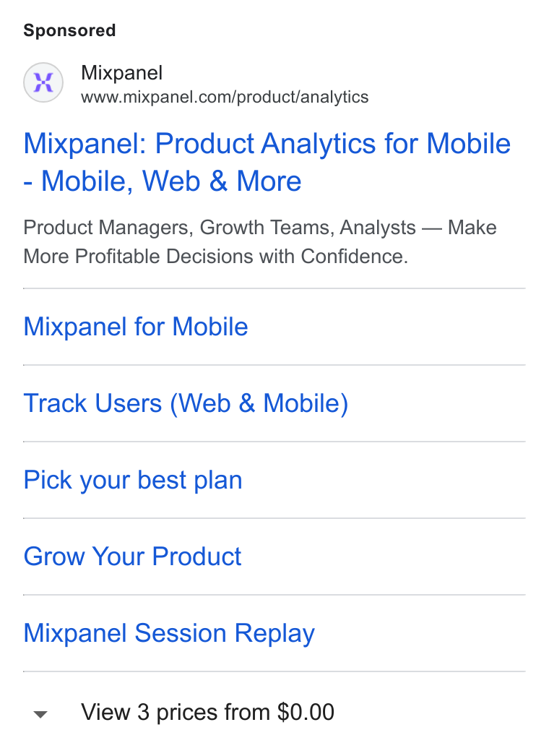Expand prices with the down-arrow triangle
Screen dimensions: 549x756
[40, 714]
